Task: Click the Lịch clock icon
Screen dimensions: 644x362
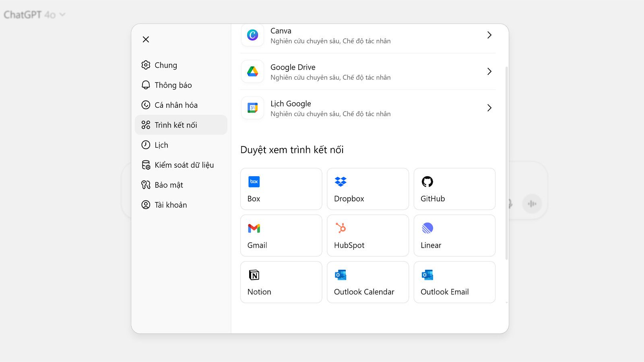Action: [x=146, y=145]
